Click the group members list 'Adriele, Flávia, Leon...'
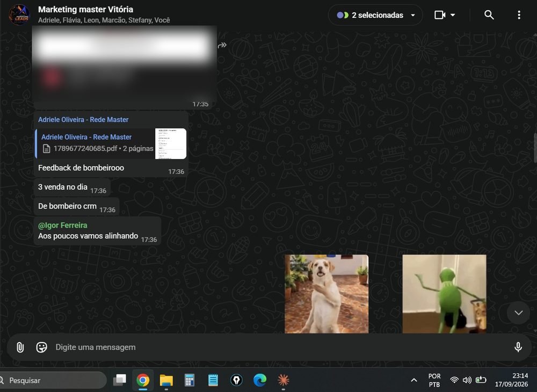This screenshot has width=537, height=392. click(x=104, y=20)
